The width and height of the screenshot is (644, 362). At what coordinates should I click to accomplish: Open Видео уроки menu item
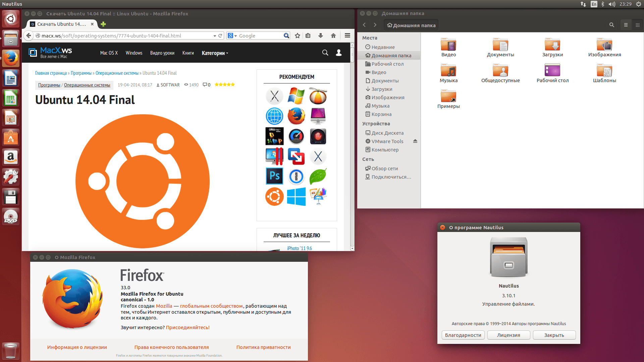pyautogui.click(x=162, y=53)
